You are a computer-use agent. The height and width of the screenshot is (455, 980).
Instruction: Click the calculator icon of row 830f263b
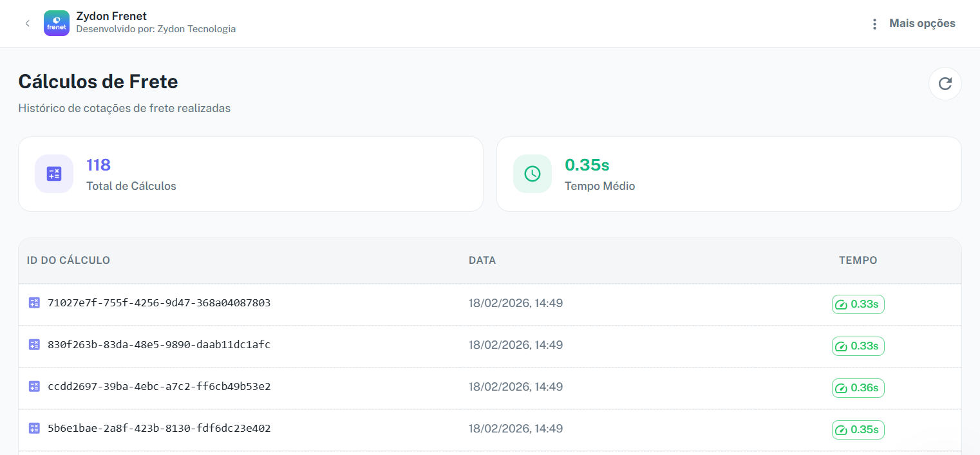pyautogui.click(x=34, y=344)
